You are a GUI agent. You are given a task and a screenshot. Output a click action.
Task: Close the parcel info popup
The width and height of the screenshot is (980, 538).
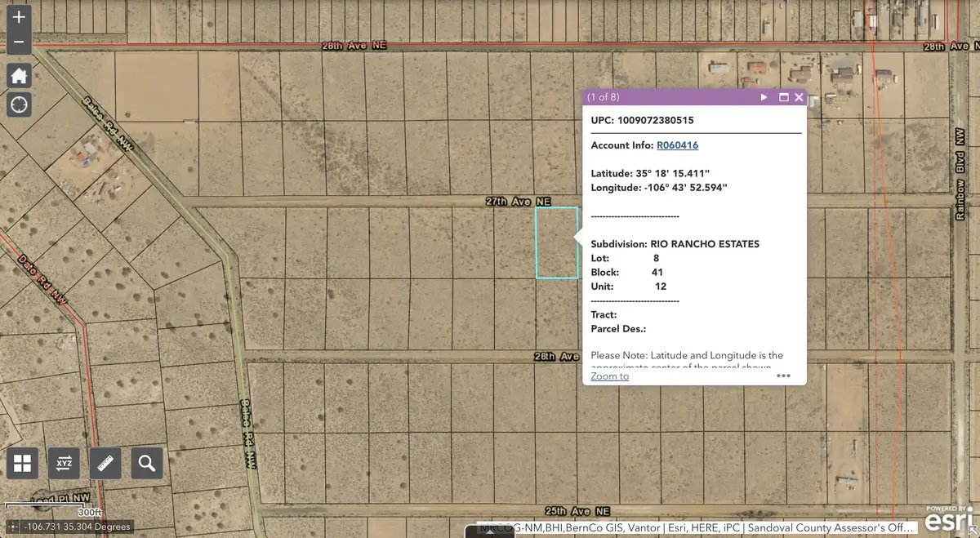point(799,97)
